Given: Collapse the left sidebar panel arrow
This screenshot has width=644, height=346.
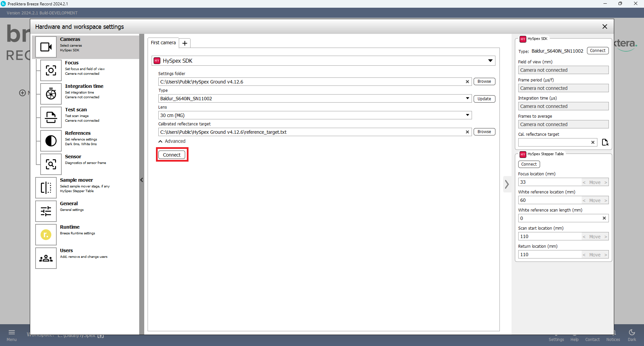Looking at the screenshot, I should pyautogui.click(x=142, y=180).
